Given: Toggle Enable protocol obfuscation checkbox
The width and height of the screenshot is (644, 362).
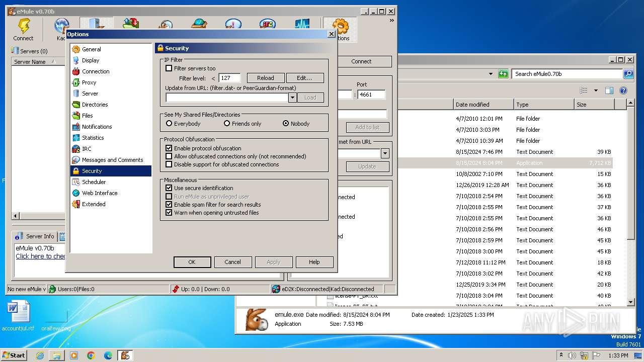Looking at the screenshot, I should pos(169,148).
